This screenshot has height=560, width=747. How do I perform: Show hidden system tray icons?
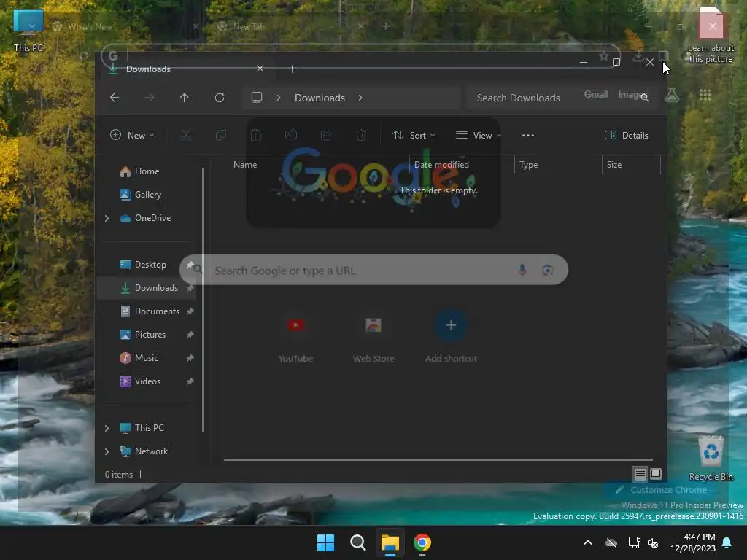tap(588, 542)
